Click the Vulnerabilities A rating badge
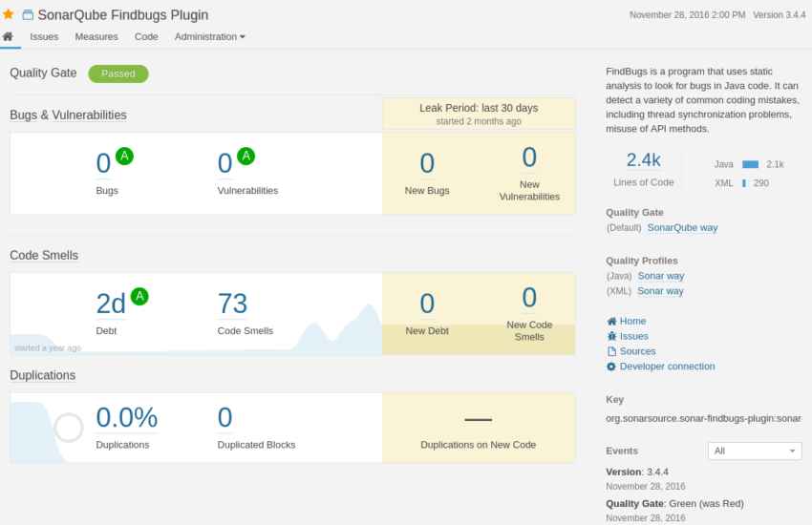The height and width of the screenshot is (525, 812). tap(246, 156)
